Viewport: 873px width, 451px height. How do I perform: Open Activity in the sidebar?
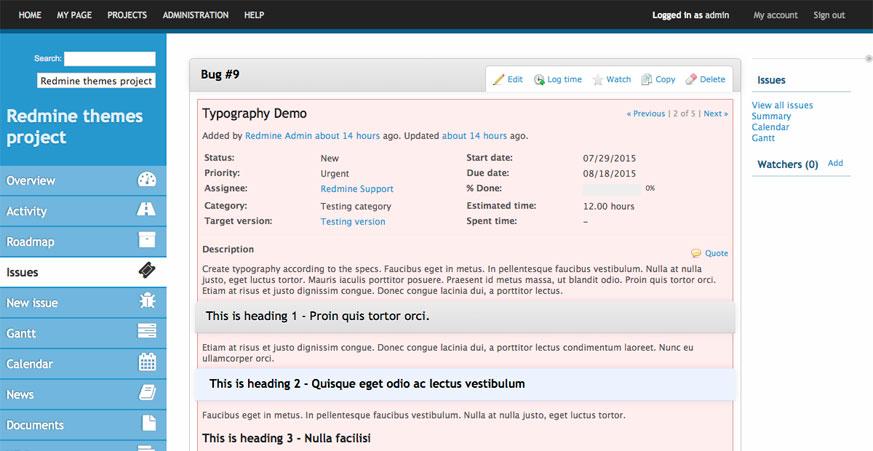(83, 211)
